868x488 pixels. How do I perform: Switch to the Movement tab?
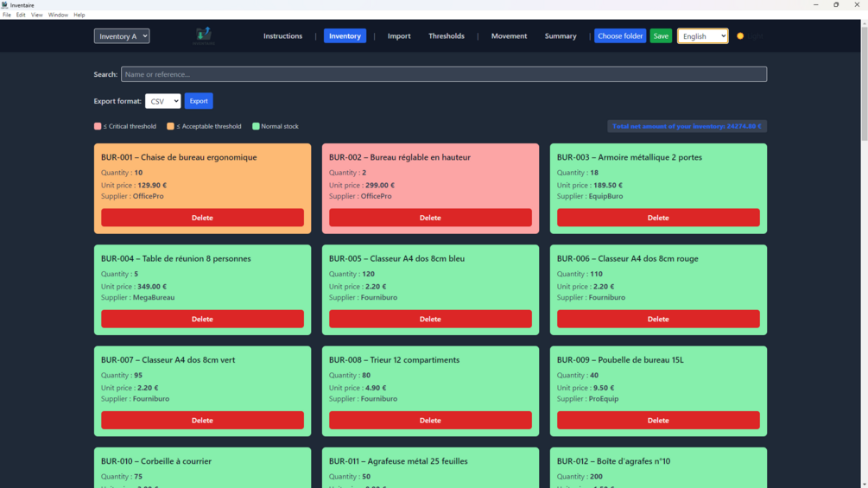tap(509, 36)
